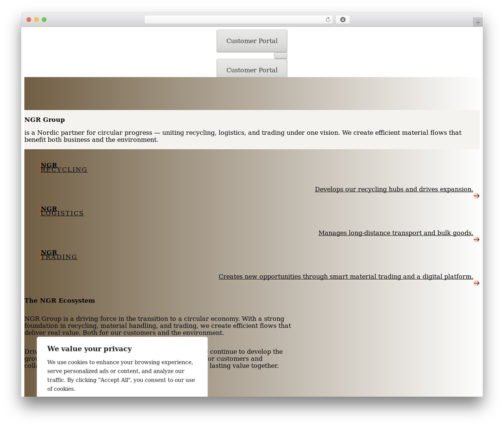The width and height of the screenshot is (504, 427).
Task: Click the upper Customer Portal button
Action: (252, 41)
